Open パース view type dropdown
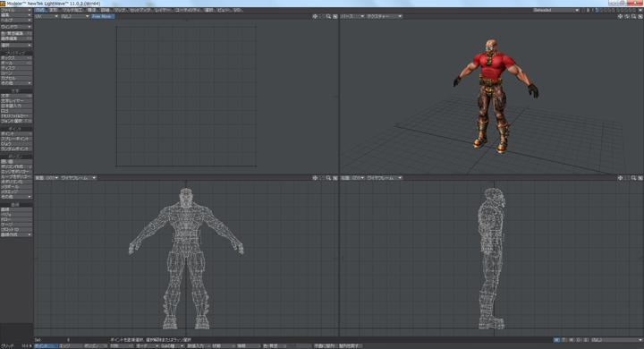644x349 pixels. coord(352,16)
